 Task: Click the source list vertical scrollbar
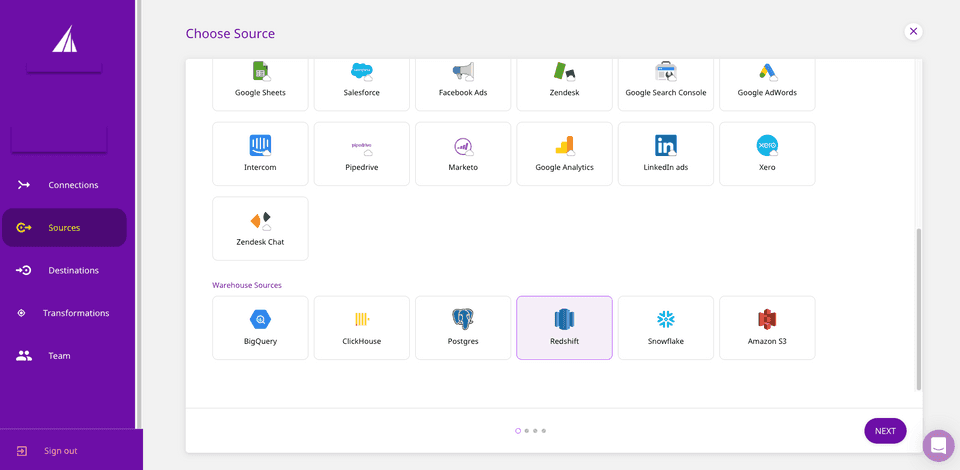click(x=919, y=308)
